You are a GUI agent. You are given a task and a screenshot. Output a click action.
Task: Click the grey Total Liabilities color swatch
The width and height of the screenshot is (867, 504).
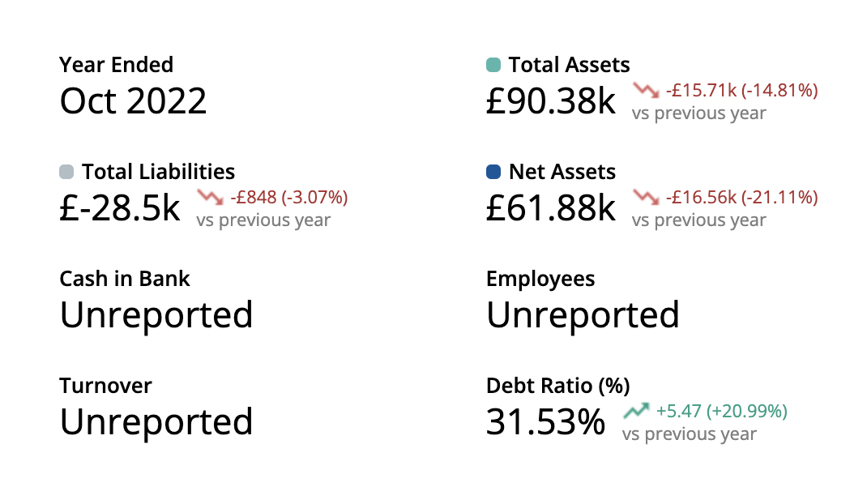(67, 172)
